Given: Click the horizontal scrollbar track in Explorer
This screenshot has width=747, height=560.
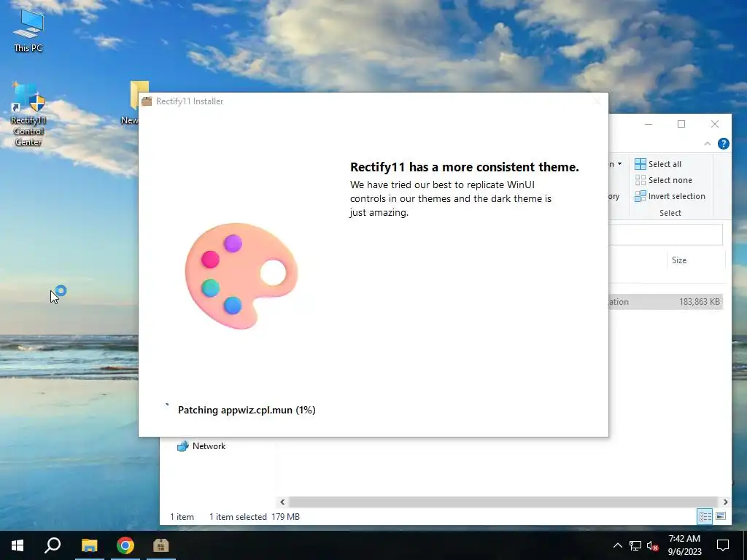Looking at the screenshot, I should [x=503, y=502].
